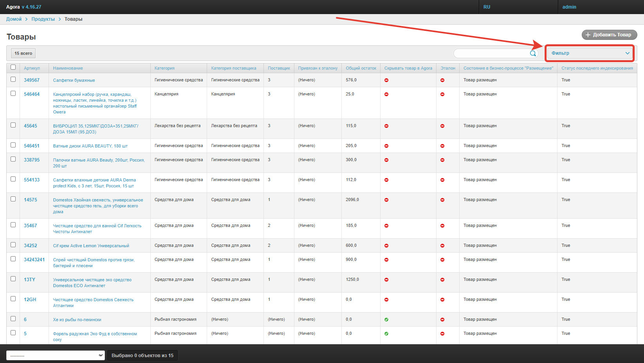Open the admin user menu
Image resolution: width=644 pixels, height=363 pixels.
point(569,7)
